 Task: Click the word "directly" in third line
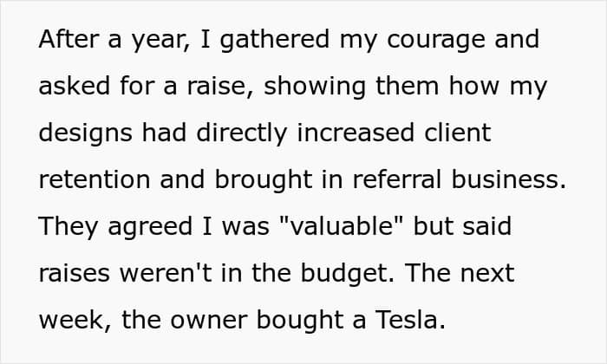tap(242, 134)
